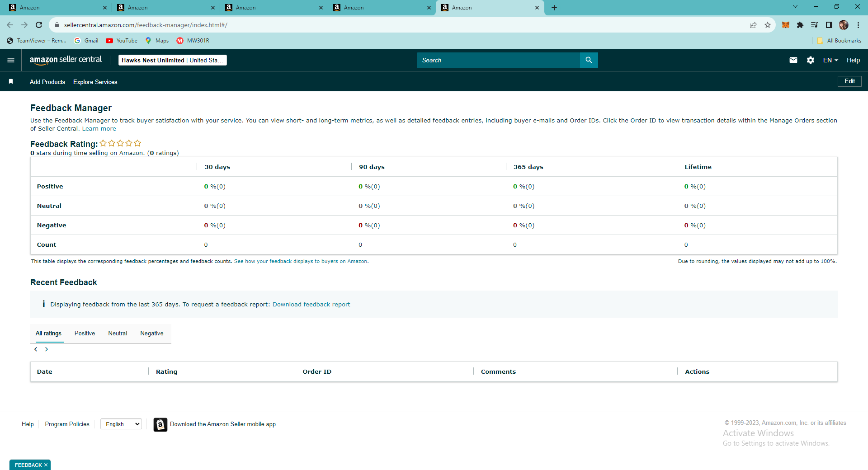Click the search magnifier button

pyautogui.click(x=589, y=60)
